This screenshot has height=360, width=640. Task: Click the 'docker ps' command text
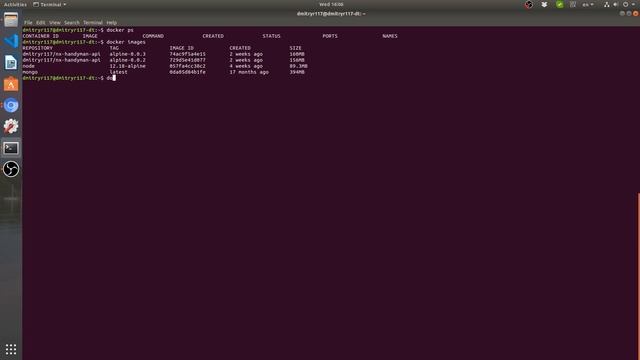coord(120,30)
